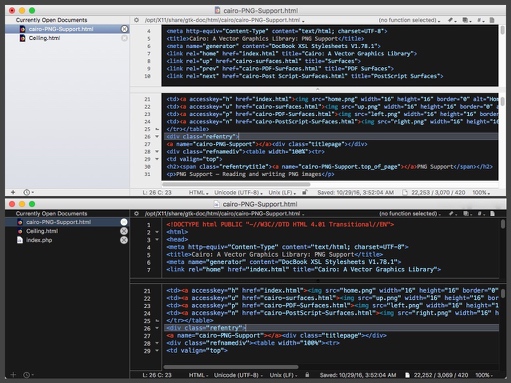
Task: Click the 'L: 26 C: 23' cursor position in the bottom window
Action: [x=157, y=375]
